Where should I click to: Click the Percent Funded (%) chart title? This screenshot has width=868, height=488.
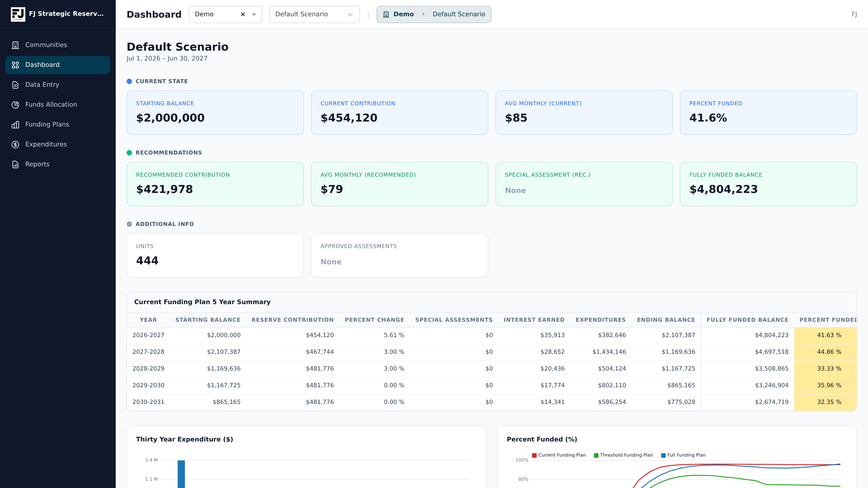[542, 439]
